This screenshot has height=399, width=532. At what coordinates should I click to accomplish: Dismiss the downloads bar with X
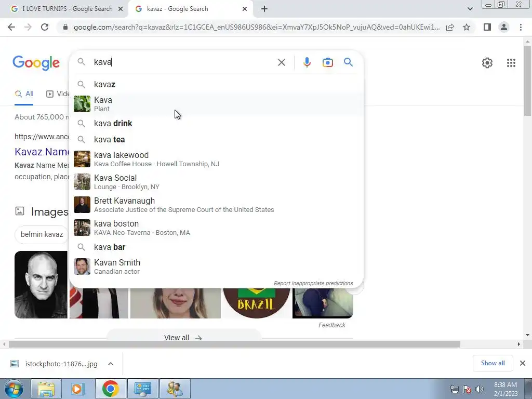click(x=523, y=363)
